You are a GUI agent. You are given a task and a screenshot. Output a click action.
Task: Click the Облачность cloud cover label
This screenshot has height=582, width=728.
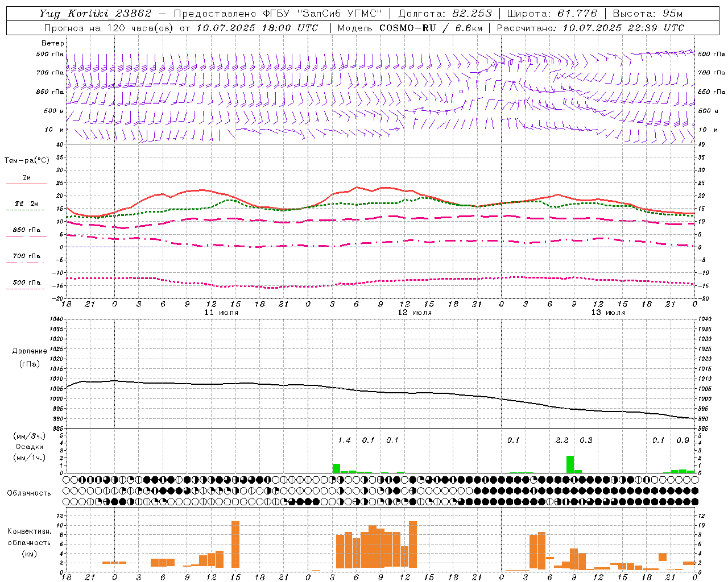[29, 493]
